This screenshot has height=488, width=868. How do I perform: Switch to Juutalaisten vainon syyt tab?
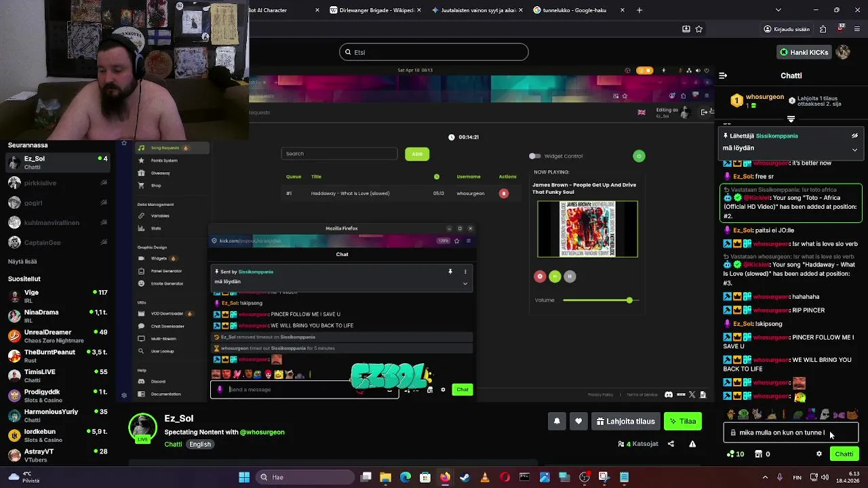[477, 10]
